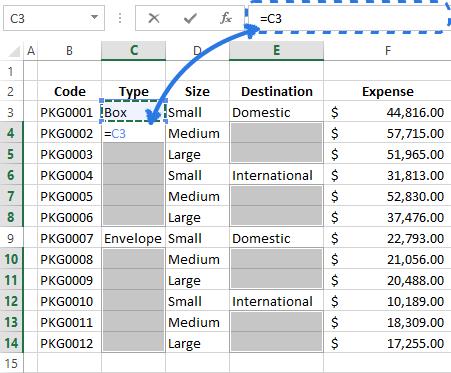Click the Select All corner triangle
Image resolution: width=451 pixels, height=373 pixels.
click(14, 51)
